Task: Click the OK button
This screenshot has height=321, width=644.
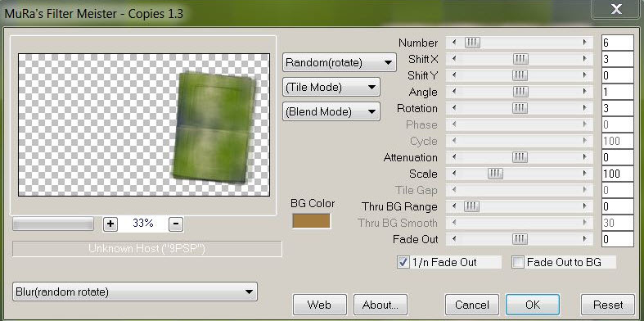Action: pyautogui.click(x=532, y=305)
